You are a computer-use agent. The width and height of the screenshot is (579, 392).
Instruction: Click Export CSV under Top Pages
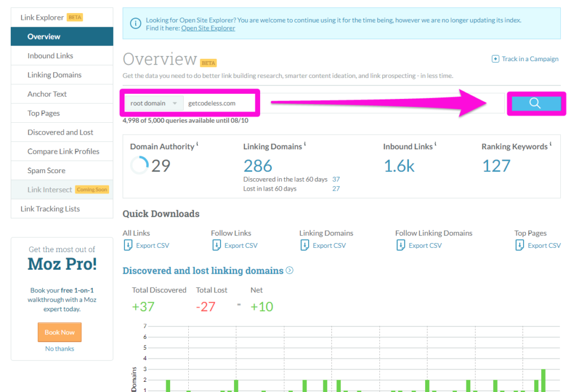[x=544, y=245]
